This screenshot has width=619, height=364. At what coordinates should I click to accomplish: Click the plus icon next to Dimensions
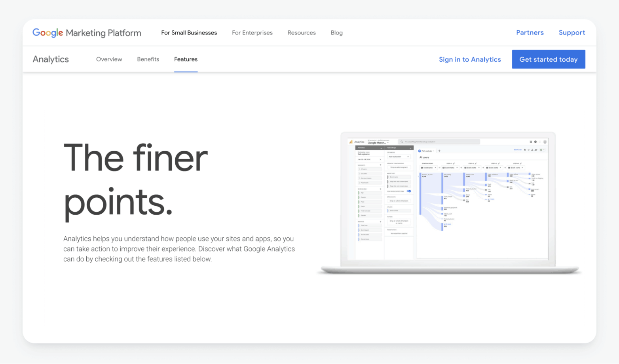380,189
